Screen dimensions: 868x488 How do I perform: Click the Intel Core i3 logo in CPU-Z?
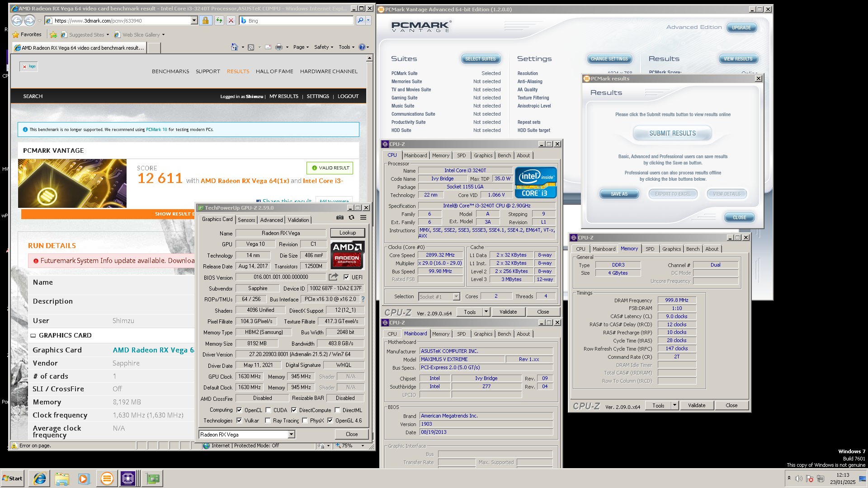point(536,183)
